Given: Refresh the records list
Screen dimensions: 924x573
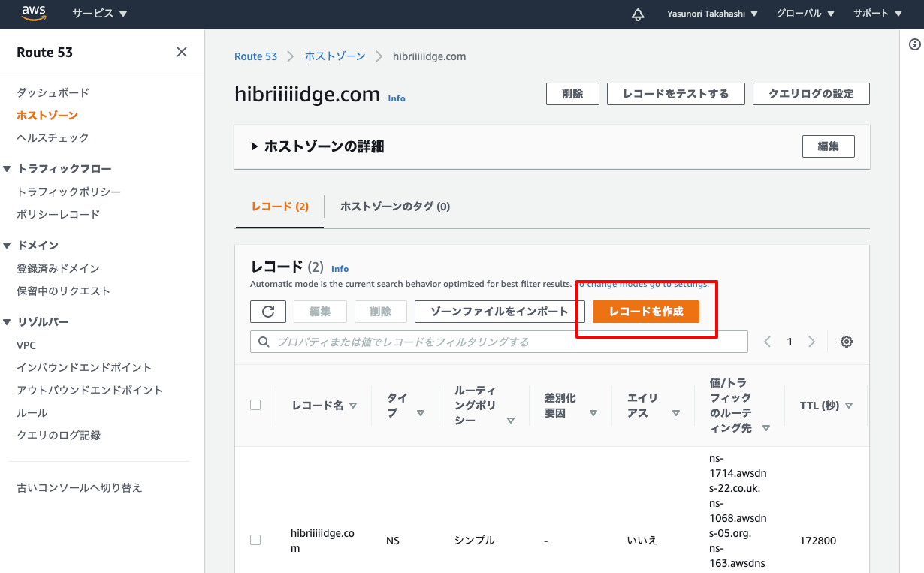Looking at the screenshot, I should tap(268, 311).
